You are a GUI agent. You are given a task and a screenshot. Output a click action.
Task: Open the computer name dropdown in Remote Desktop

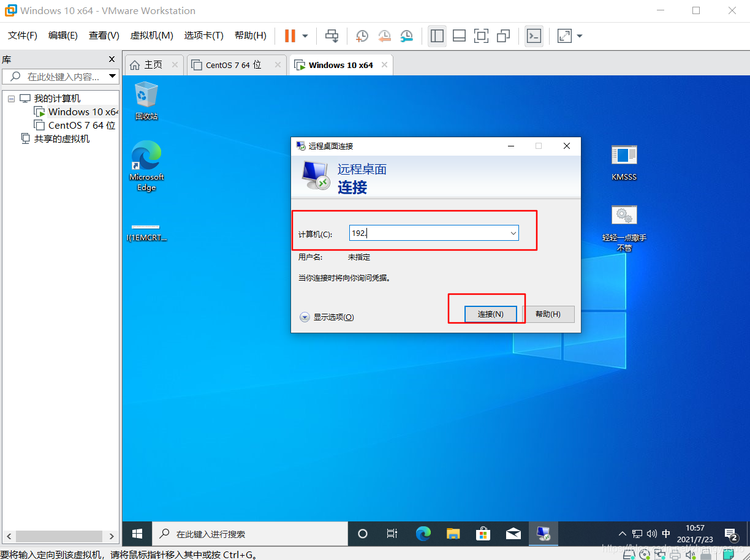(513, 233)
